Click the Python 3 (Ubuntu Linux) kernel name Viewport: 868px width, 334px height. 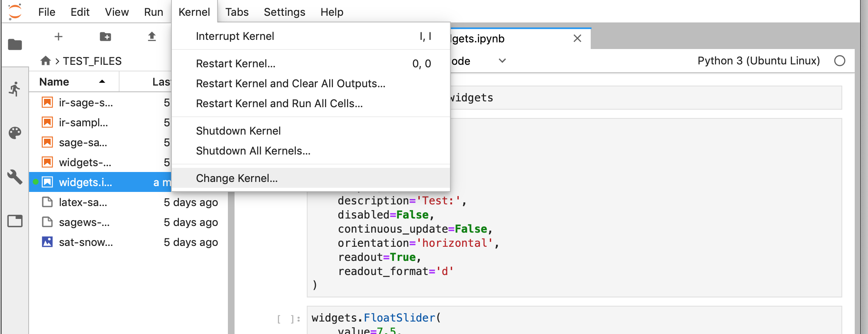pyautogui.click(x=758, y=61)
